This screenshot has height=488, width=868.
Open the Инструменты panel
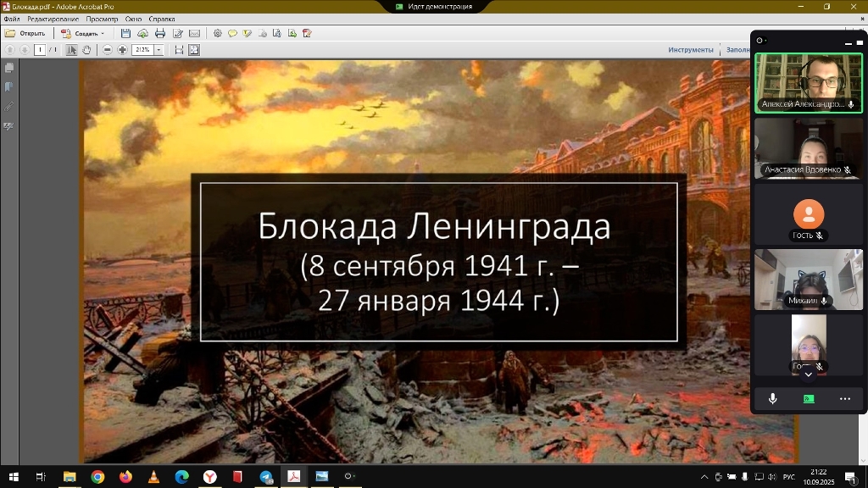point(690,50)
